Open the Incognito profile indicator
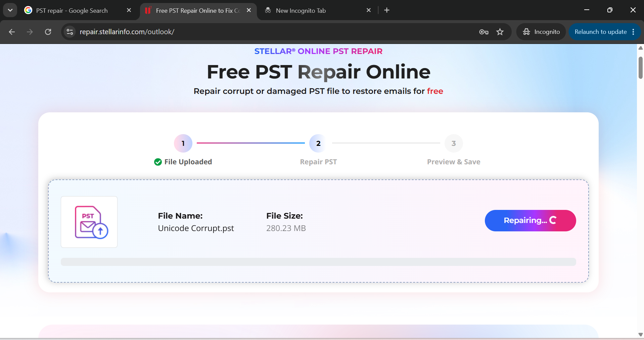The width and height of the screenshot is (644, 340). pyautogui.click(x=541, y=32)
